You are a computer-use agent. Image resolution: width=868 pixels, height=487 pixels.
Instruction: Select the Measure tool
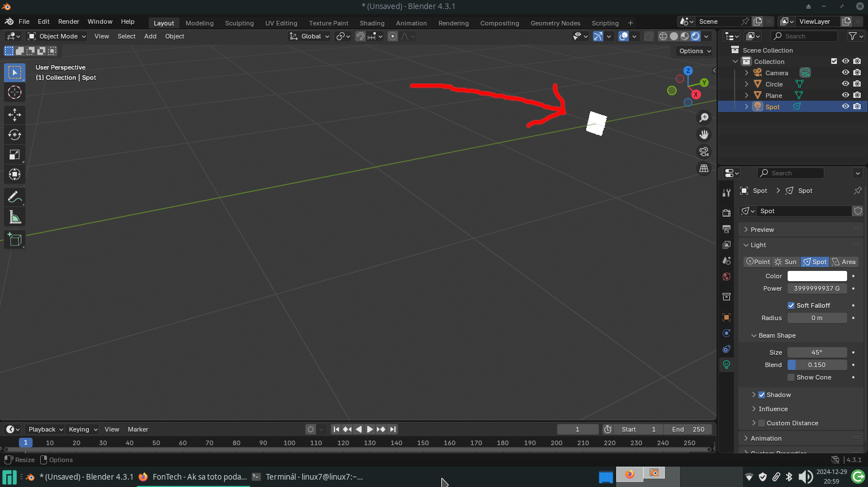coord(15,218)
